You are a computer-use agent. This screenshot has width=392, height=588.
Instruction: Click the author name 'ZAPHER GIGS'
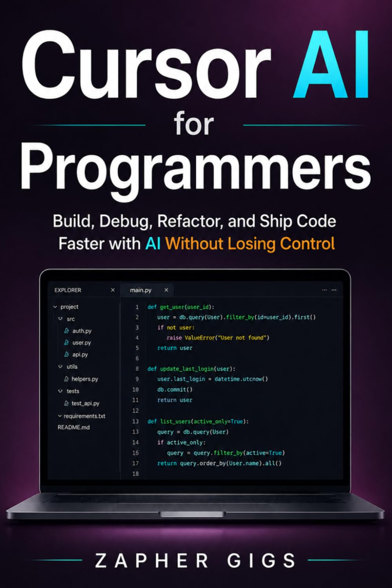pos(195,561)
